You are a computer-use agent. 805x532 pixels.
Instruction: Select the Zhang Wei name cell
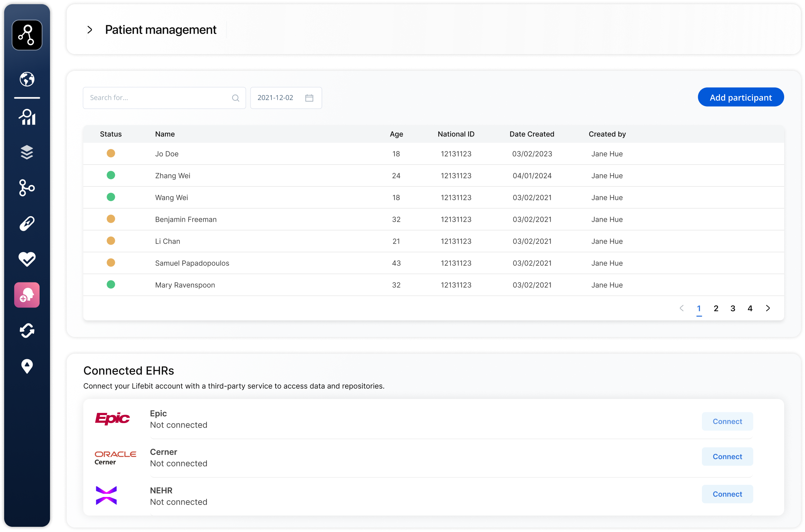(173, 176)
